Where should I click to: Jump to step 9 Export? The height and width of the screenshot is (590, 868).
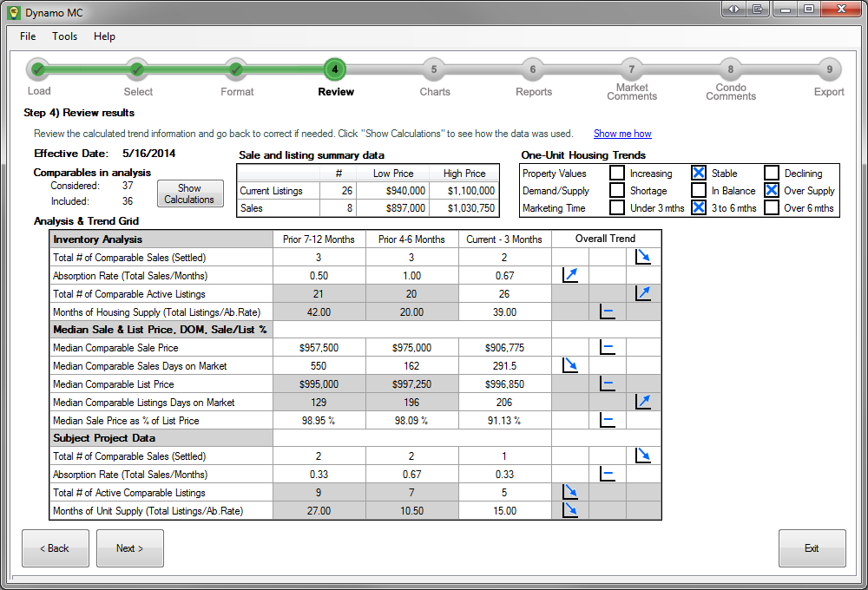pyautogui.click(x=829, y=70)
